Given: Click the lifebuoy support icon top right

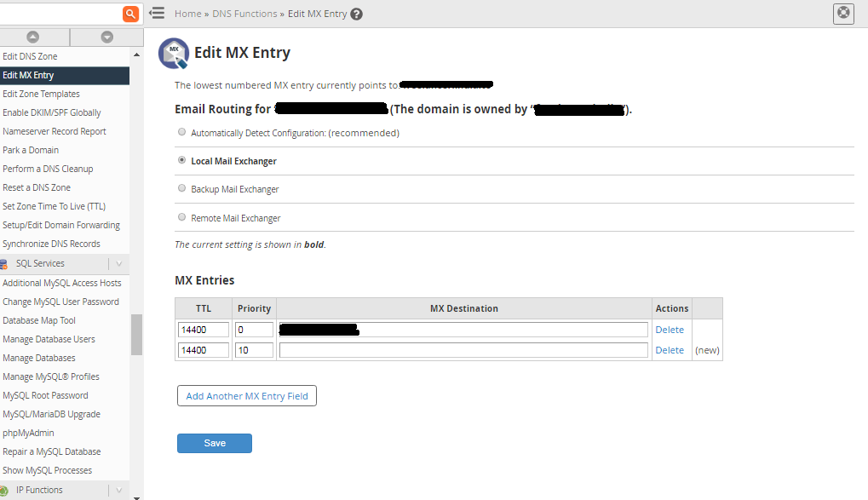Looking at the screenshot, I should 842,13.
